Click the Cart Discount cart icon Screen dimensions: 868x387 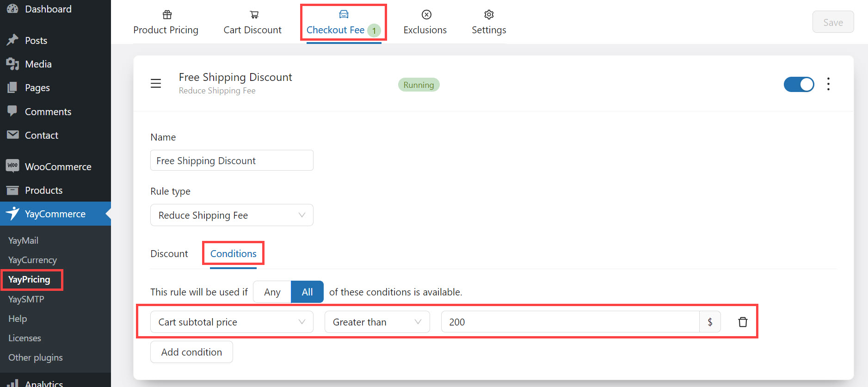point(254,15)
